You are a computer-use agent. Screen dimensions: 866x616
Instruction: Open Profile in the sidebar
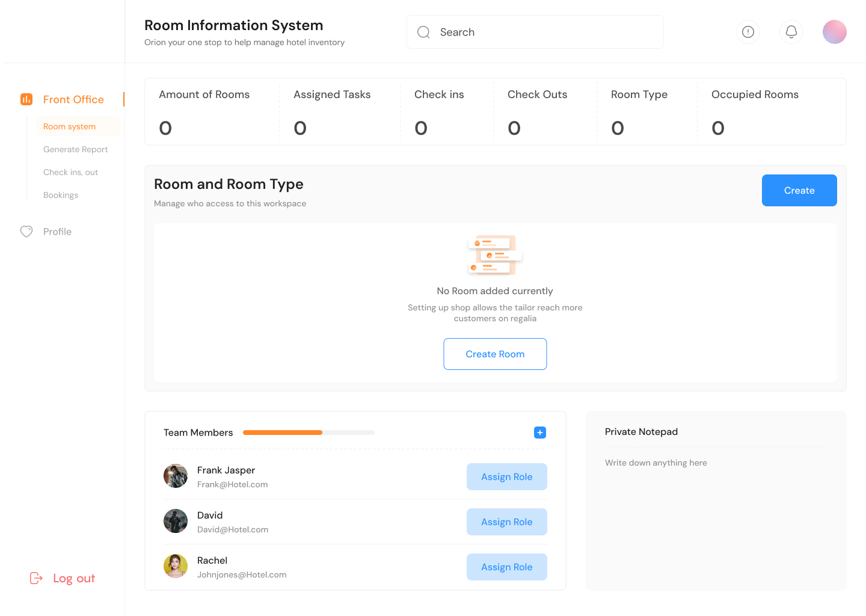(x=57, y=232)
